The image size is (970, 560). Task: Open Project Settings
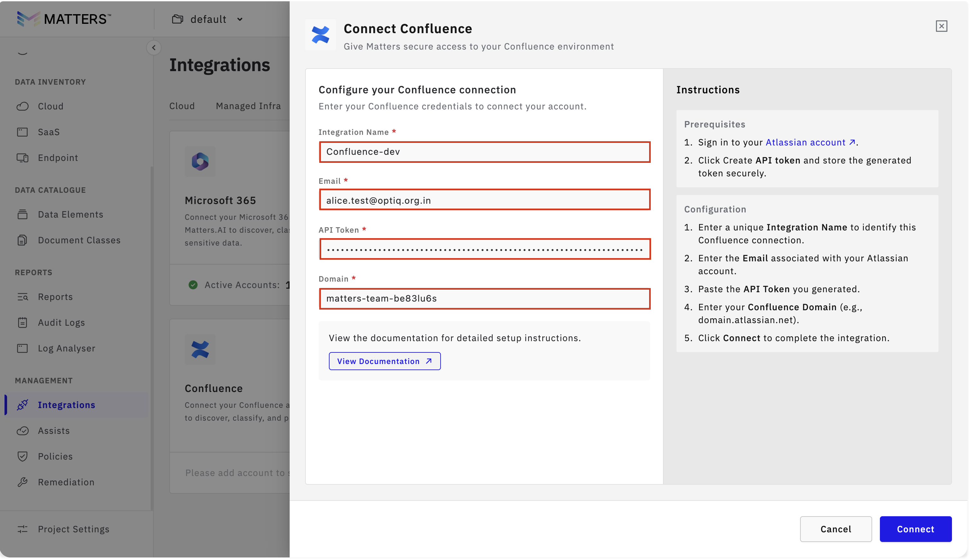click(73, 529)
